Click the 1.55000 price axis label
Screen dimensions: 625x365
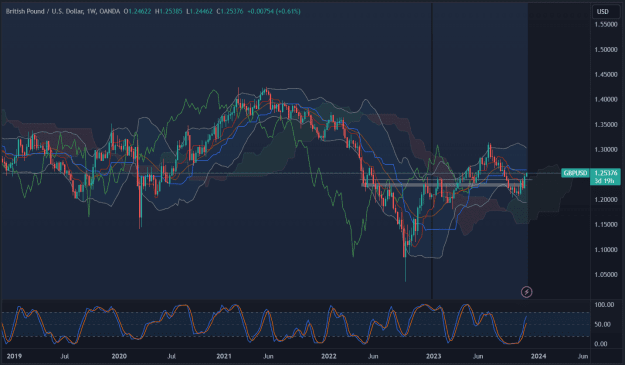pyautogui.click(x=606, y=25)
